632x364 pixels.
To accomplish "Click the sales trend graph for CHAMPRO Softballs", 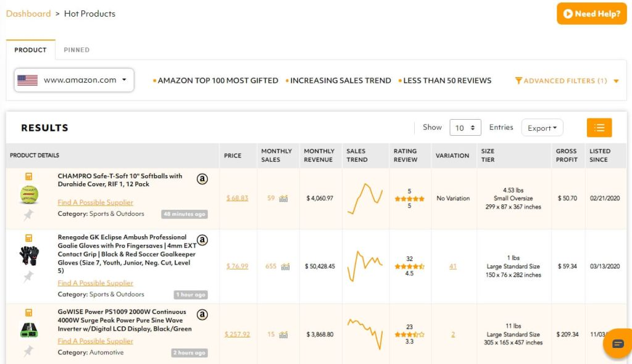I will (365, 198).
